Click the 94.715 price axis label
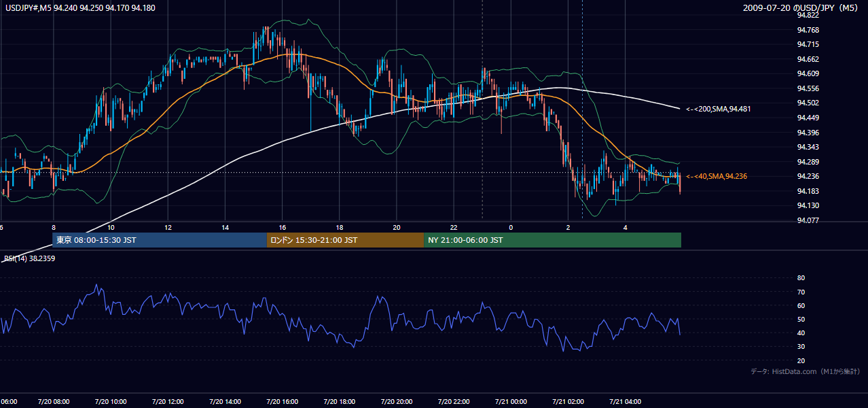The width and height of the screenshot is (868, 408). pos(808,44)
